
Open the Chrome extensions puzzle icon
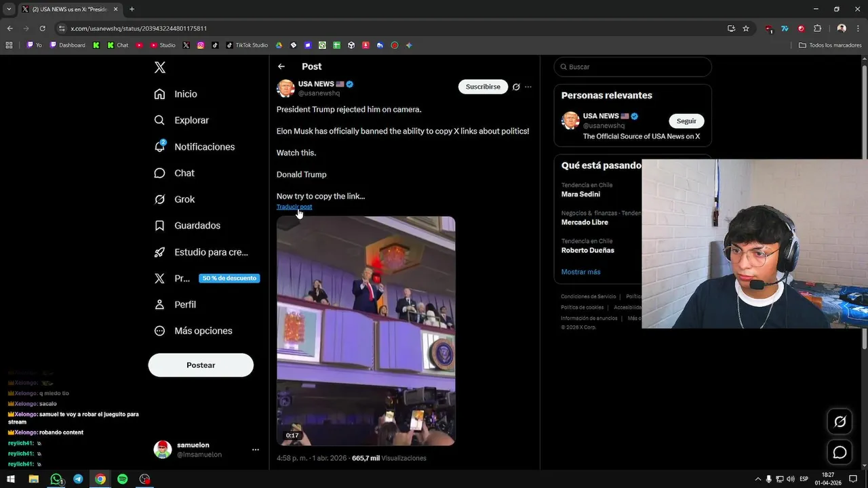(x=817, y=28)
